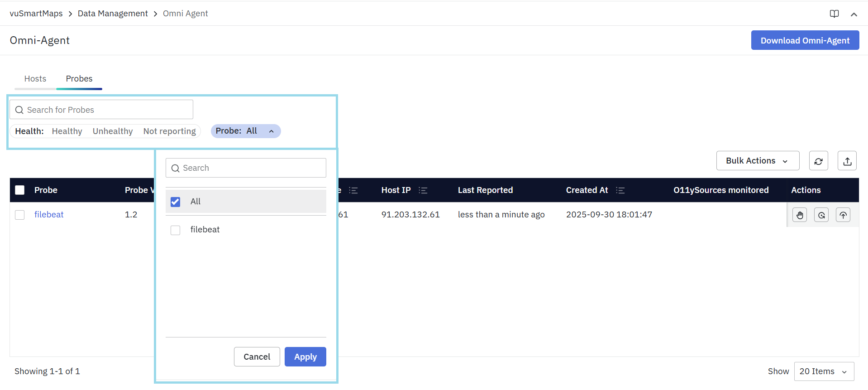Filter by Unhealthy health status
Screen dimensions: 868x390
(113, 131)
